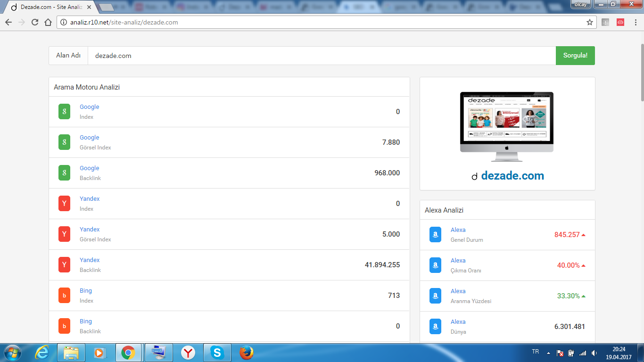Select the Yandex Backlink value 41.894.255
This screenshot has height=362, width=644.
pyautogui.click(x=382, y=265)
